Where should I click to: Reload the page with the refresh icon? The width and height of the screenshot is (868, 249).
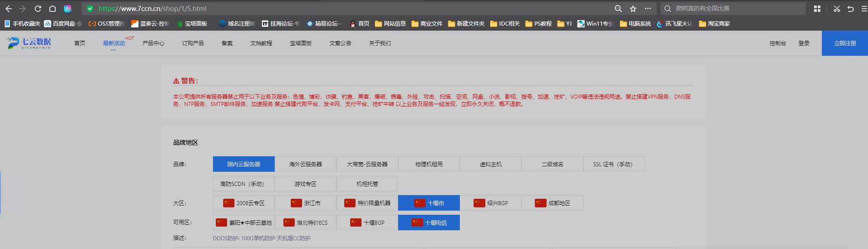(x=38, y=9)
